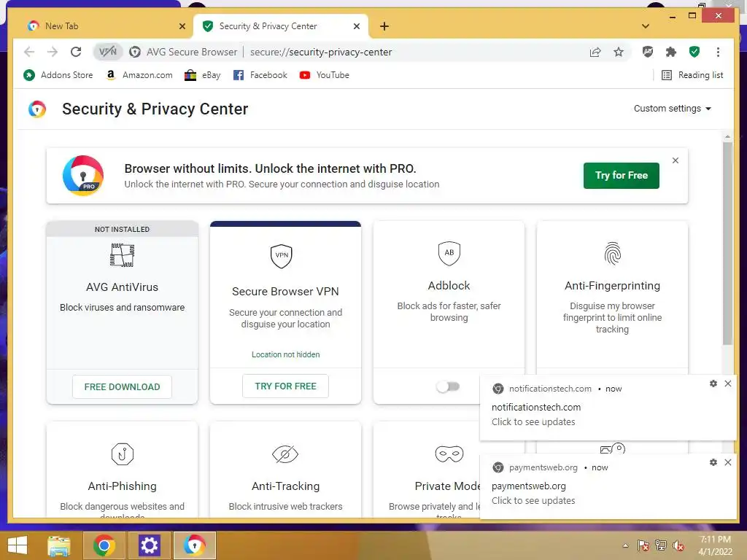This screenshot has height=560, width=747.
Task: Click the muted volume tray icon
Action: pyautogui.click(x=678, y=545)
